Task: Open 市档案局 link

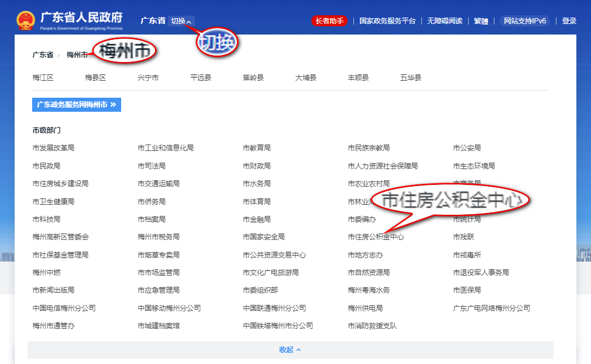Action: [x=152, y=219]
